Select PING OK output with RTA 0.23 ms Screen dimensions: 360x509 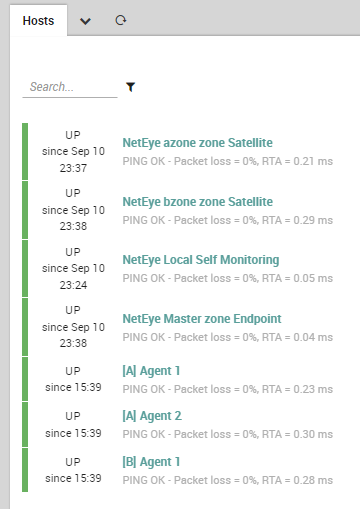(x=228, y=389)
